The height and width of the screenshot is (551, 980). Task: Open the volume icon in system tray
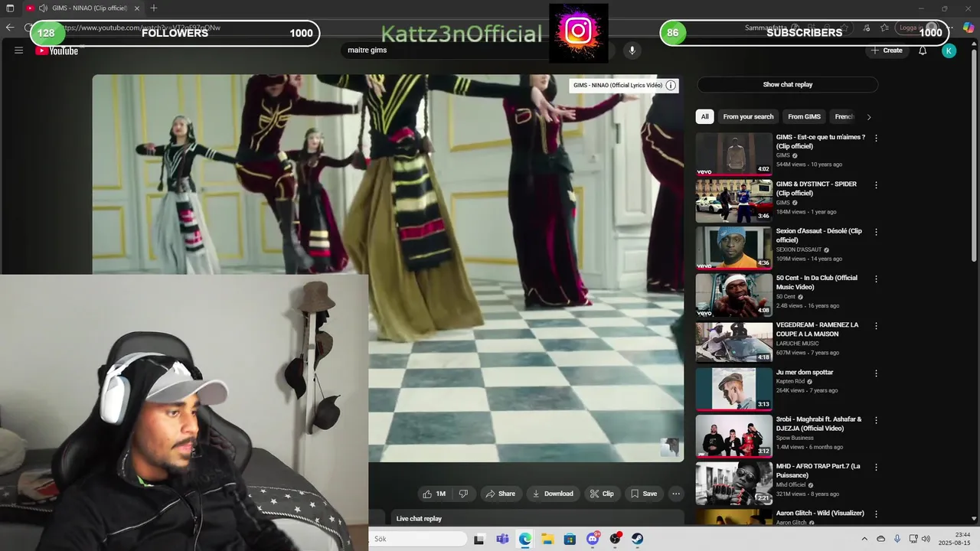coord(926,539)
